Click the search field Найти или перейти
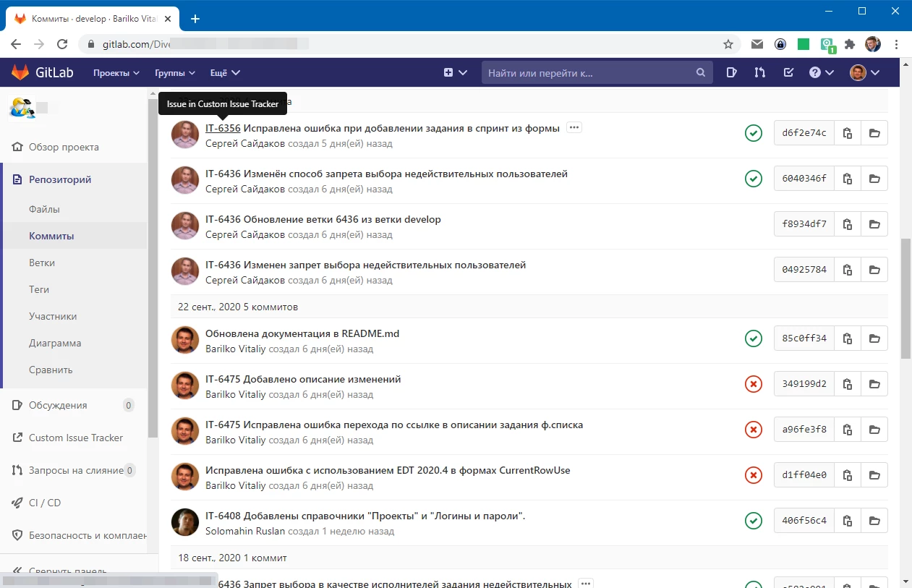This screenshot has height=588, width=912. pos(589,73)
